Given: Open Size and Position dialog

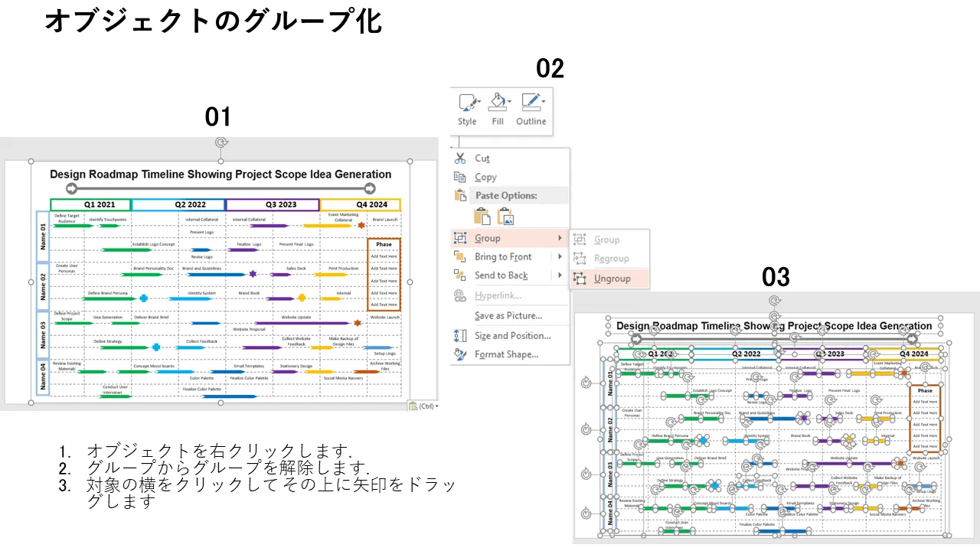Looking at the screenshot, I should (x=512, y=335).
